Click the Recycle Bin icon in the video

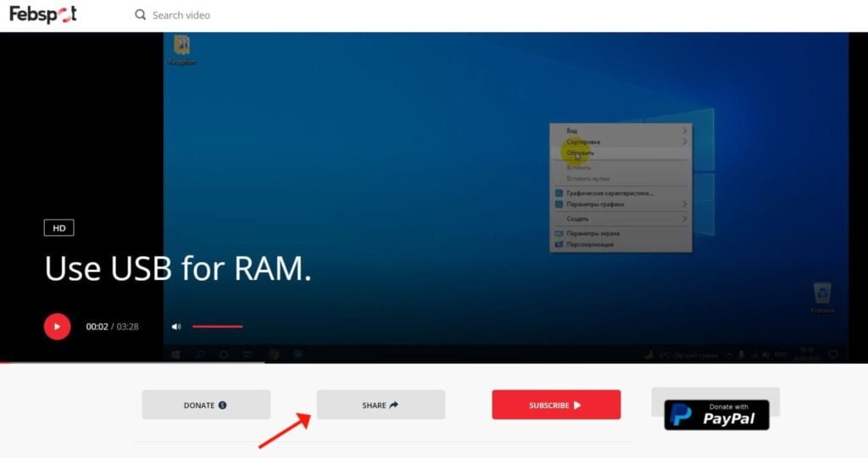click(821, 293)
